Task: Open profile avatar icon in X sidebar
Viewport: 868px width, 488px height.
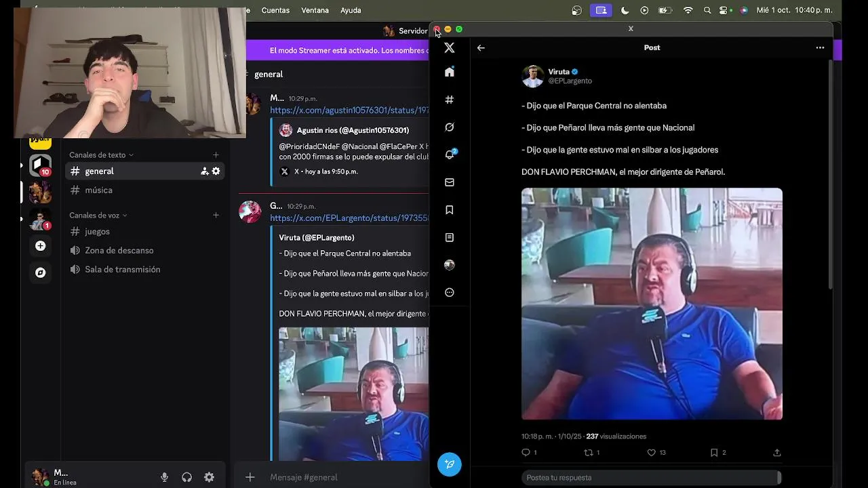Action: (449, 265)
